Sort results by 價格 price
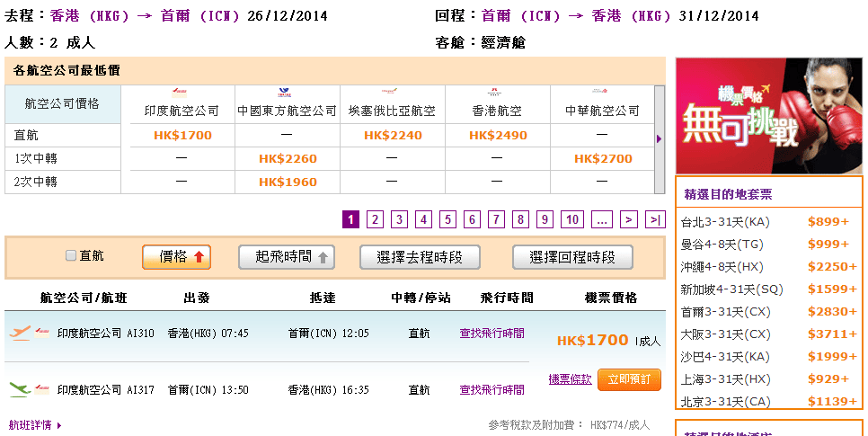 [176, 257]
